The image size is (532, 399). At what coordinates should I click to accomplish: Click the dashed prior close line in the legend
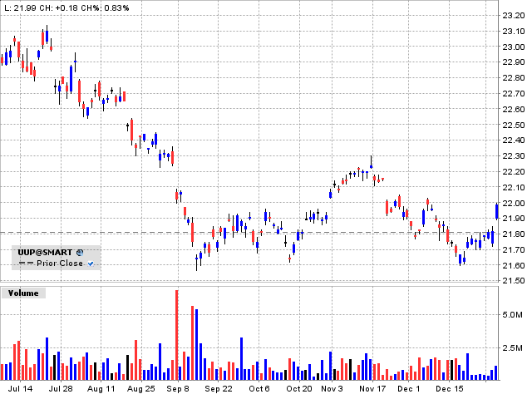point(22,264)
